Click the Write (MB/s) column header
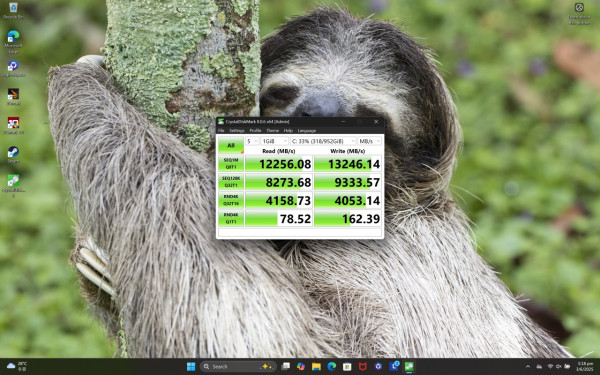600x375 pixels. pos(348,151)
